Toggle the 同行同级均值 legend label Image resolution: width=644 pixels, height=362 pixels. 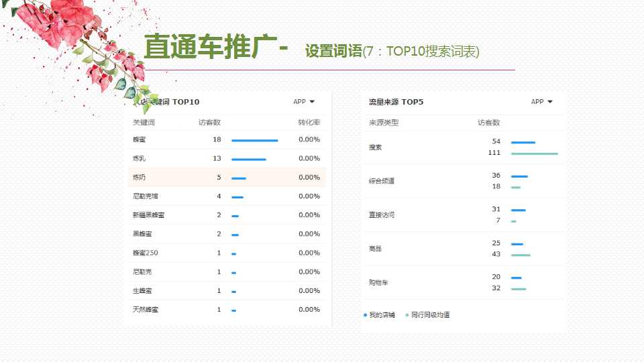pos(430,315)
